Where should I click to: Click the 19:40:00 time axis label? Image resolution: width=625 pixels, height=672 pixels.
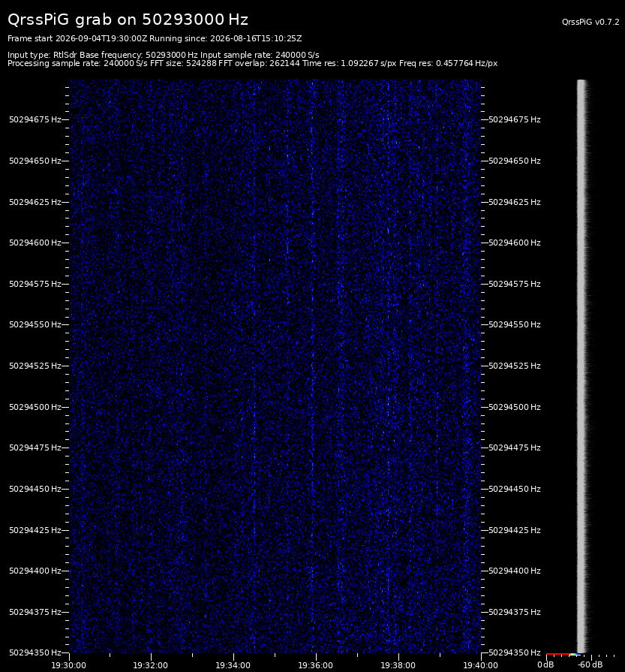click(x=480, y=665)
